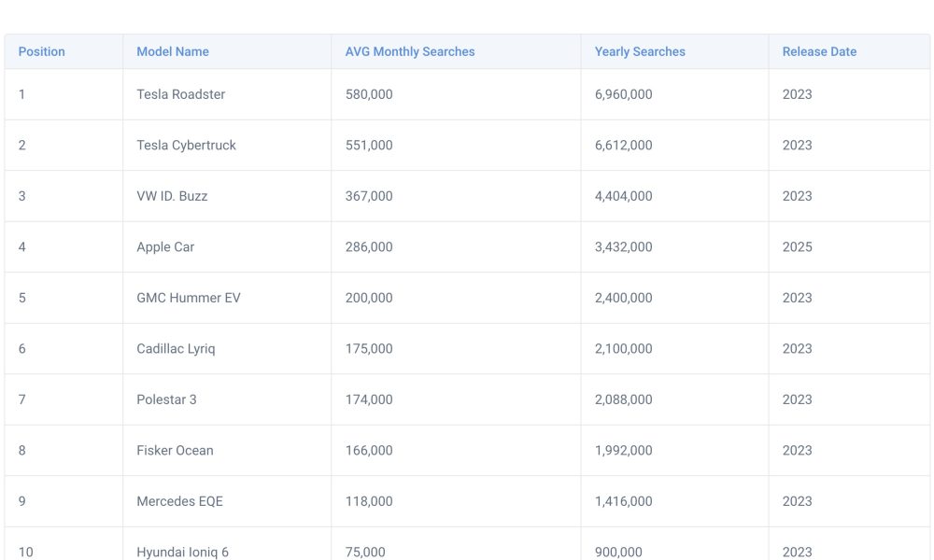This screenshot has height=560, width=934.
Task: Click position number 4 beside Apple Car
Action: click(x=22, y=247)
